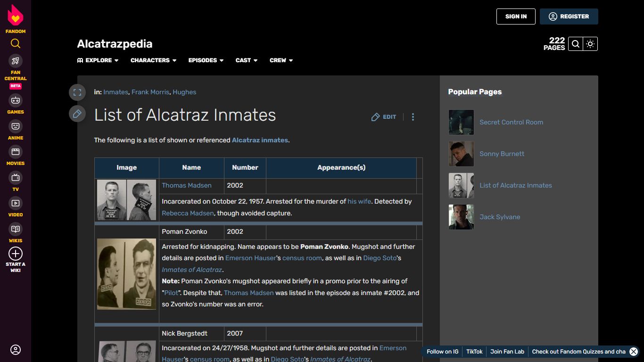Open Thomas Madsen link in Zvonko note
644x362 pixels.
(x=248, y=293)
